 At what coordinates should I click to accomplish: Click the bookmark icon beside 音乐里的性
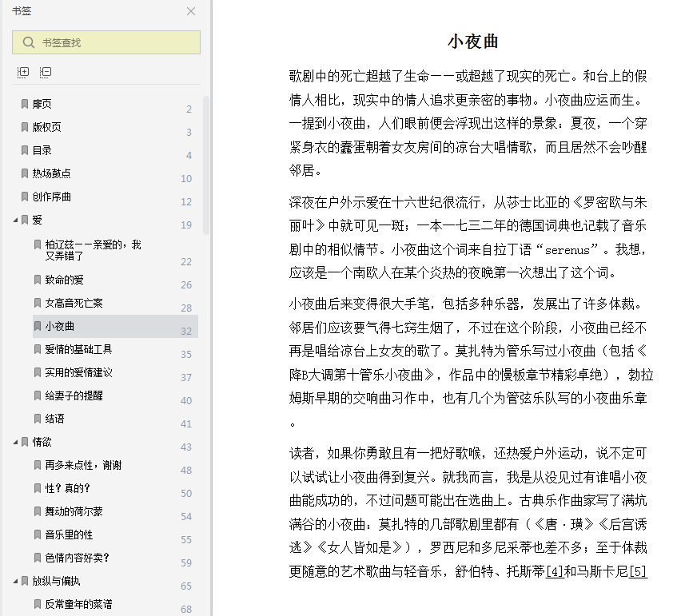click(x=38, y=535)
